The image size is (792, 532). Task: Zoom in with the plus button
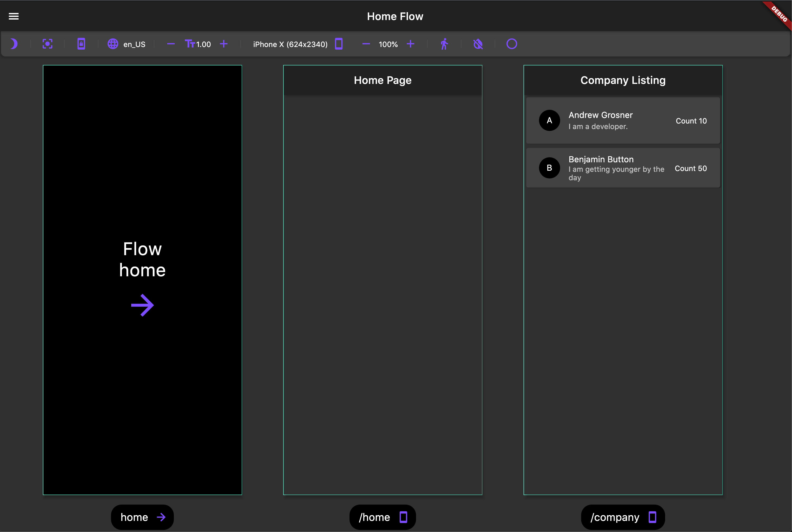point(411,44)
